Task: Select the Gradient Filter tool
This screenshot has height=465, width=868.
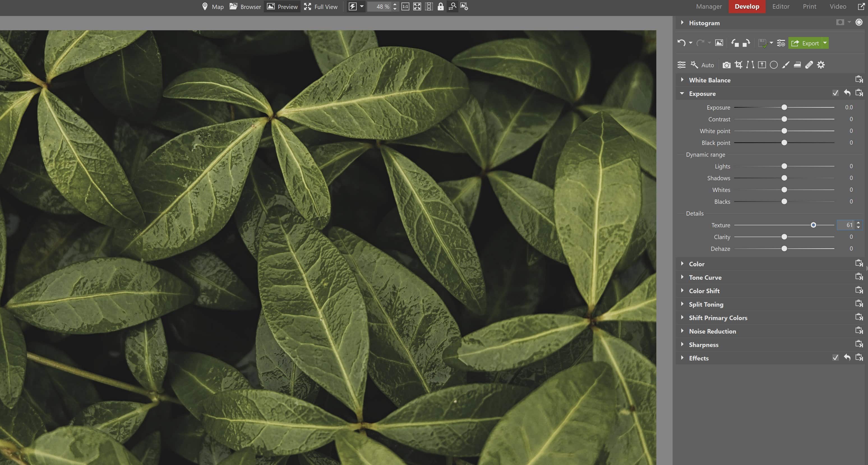Action: 762,65
